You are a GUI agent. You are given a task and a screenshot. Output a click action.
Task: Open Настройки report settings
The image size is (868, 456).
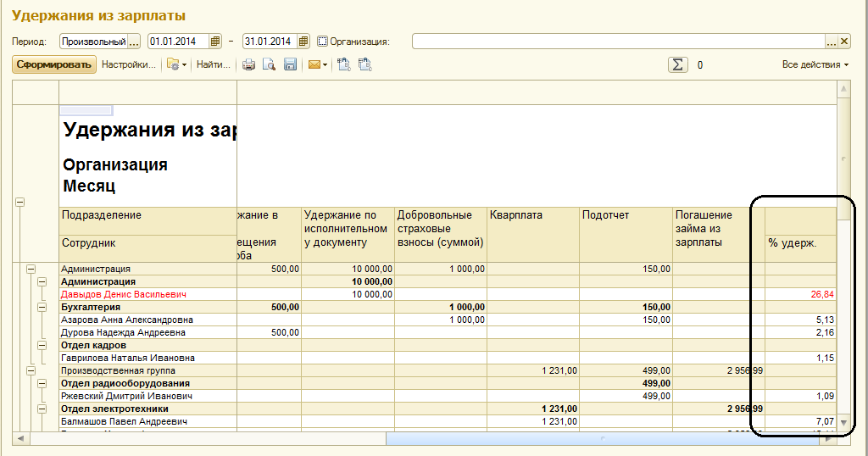click(129, 64)
